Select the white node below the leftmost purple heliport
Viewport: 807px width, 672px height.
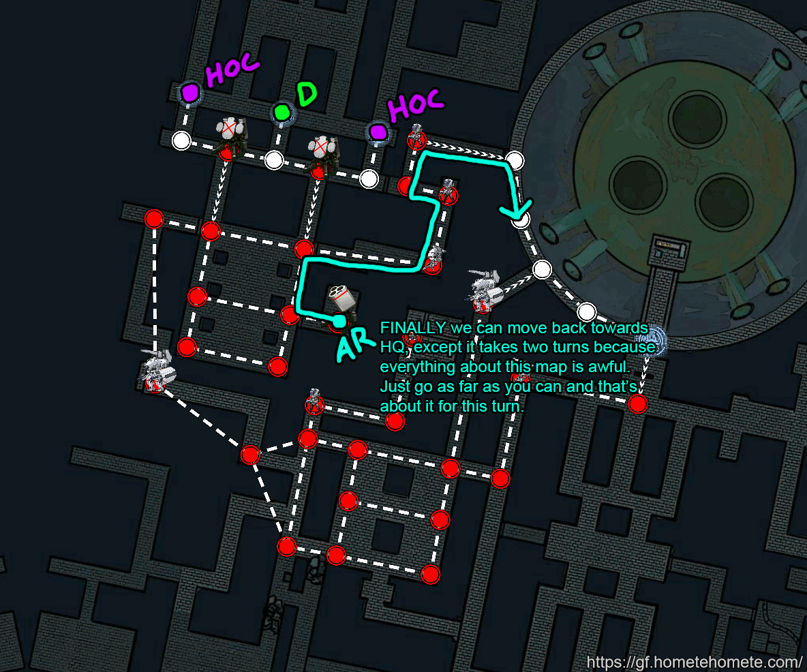[x=182, y=140]
